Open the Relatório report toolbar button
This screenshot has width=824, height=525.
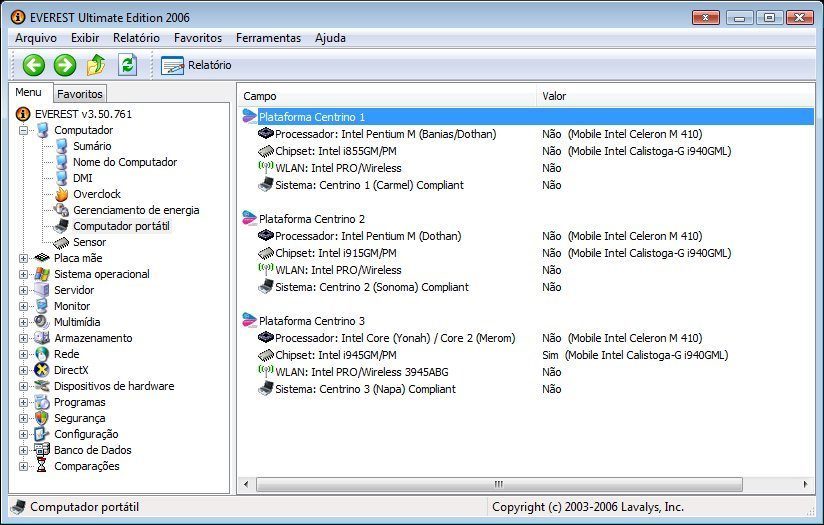click(196, 65)
